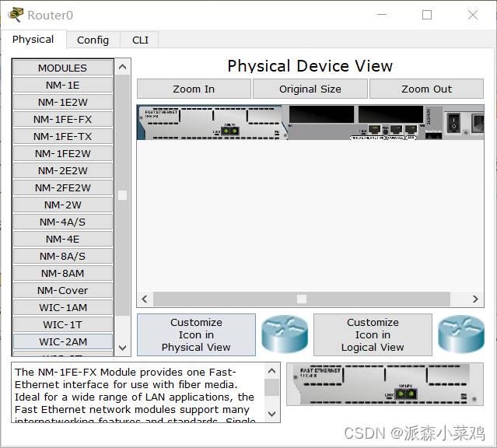Click router icon beside Logical View button
Viewport: 497px width, 448px height.
click(x=461, y=334)
